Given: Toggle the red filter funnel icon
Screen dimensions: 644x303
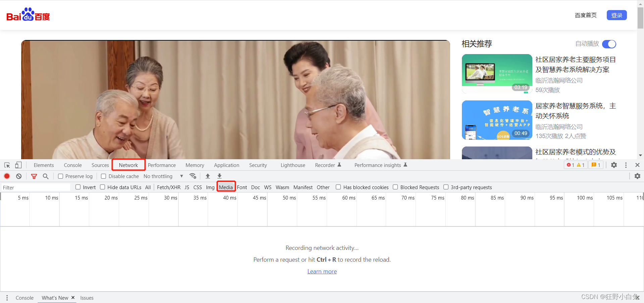Looking at the screenshot, I should click(34, 176).
